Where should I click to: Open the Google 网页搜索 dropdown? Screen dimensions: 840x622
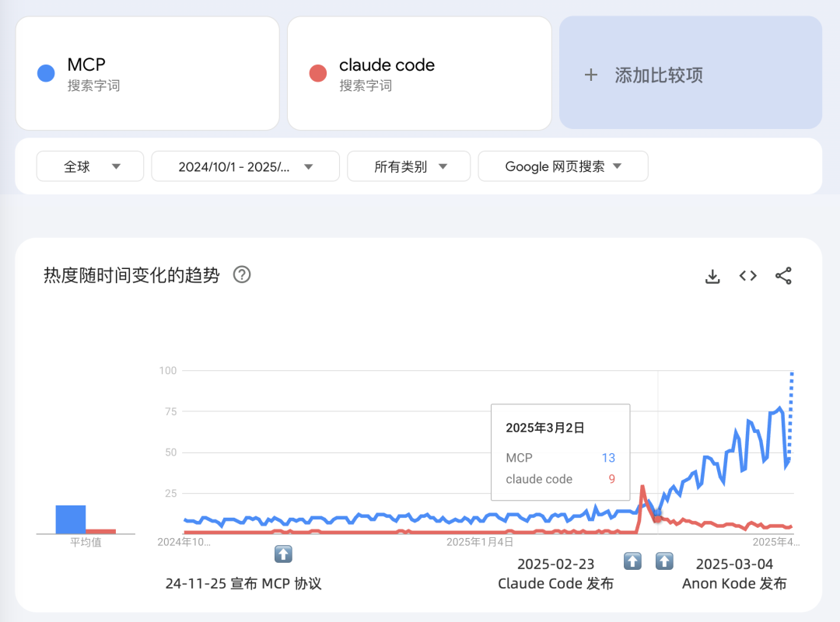click(562, 166)
